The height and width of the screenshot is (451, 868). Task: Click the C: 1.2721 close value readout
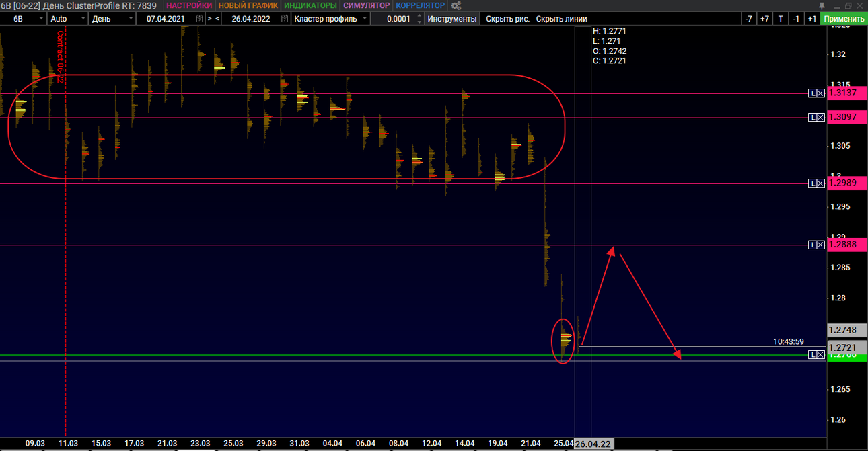click(x=610, y=61)
